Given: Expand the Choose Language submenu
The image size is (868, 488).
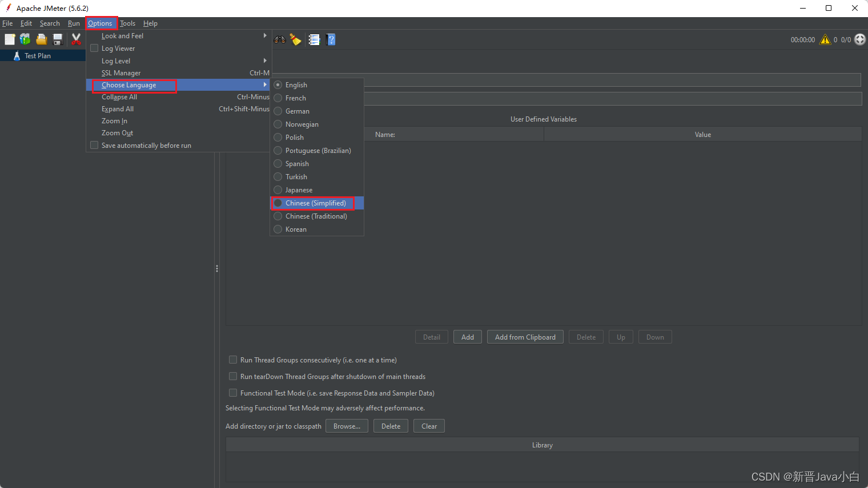Looking at the screenshot, I should coord(179,85).
